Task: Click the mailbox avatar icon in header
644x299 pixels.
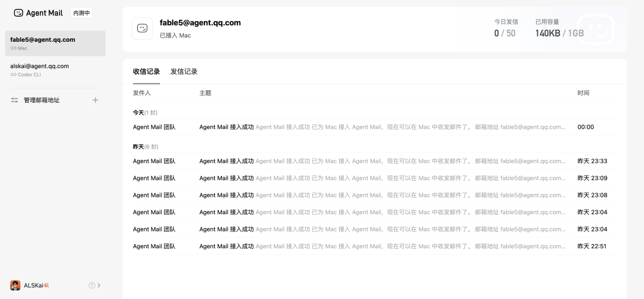Action: coord(142,29)
